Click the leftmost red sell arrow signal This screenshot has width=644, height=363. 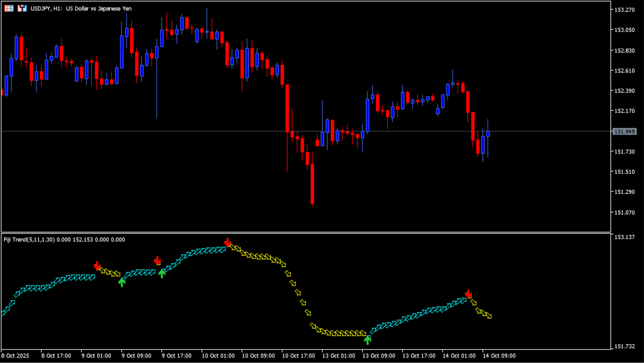coord(97,265)
